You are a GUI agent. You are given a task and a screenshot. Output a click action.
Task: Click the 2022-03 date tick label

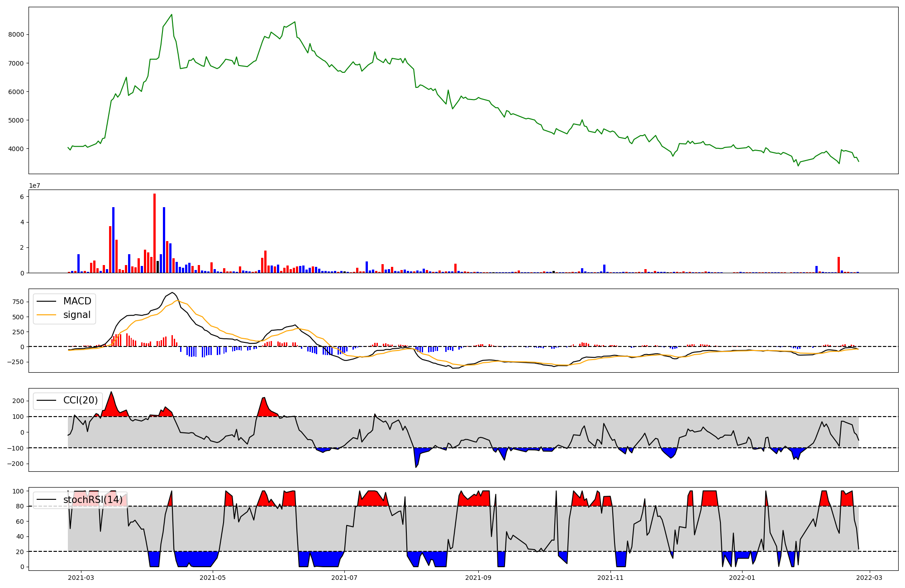coord(869,578)
